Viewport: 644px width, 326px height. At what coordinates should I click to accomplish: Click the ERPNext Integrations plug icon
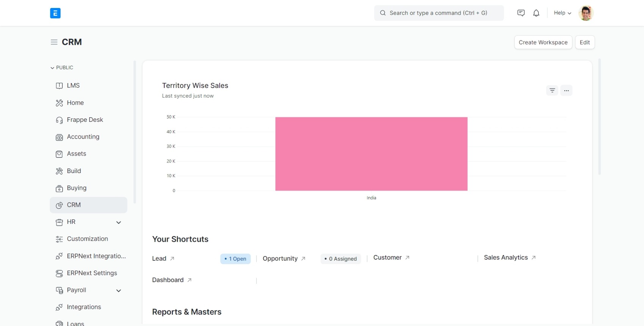click(59, 256)
